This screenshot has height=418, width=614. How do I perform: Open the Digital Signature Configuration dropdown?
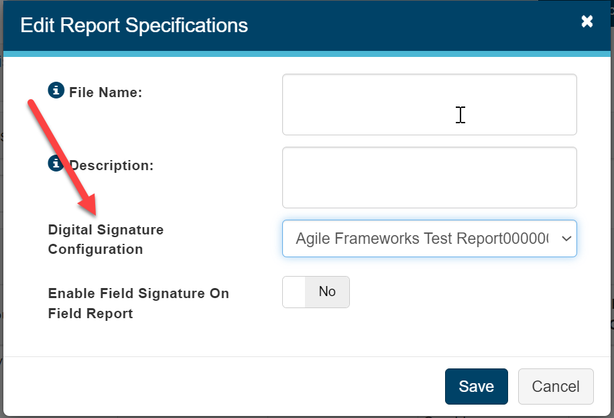pyautogui.click(x=429, y=239)
